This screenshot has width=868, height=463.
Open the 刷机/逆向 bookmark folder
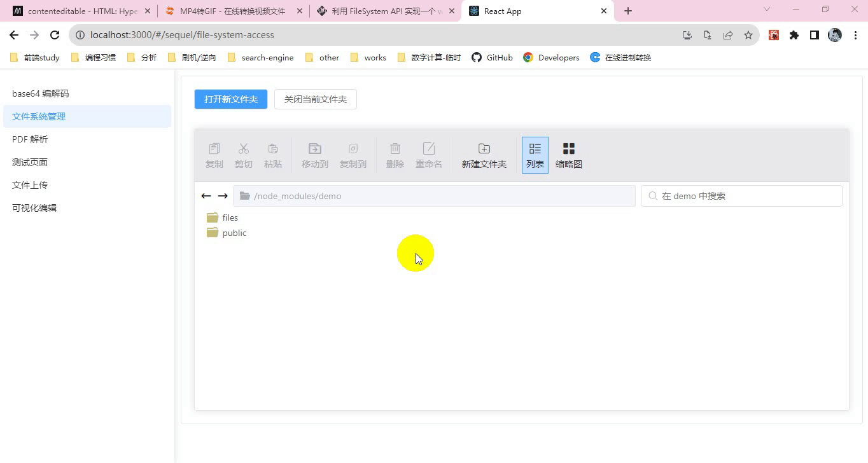tap(192, 57)
